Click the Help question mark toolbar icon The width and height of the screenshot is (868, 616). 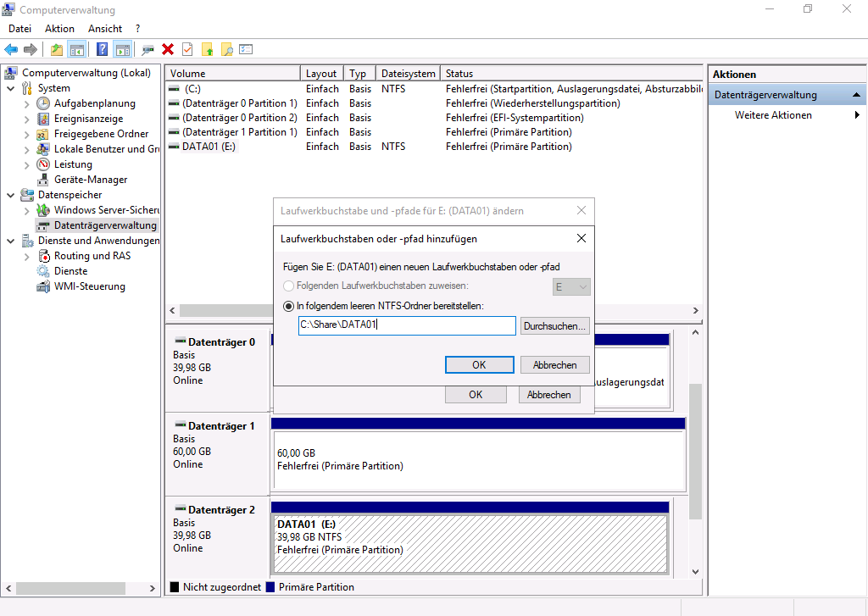coord(102,49)
